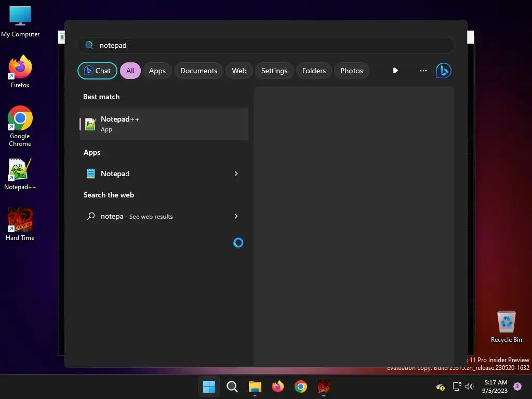This screenshot has height=399, width=532.
Task: Show more filters with the arrow button
Action: coord(395,71)
